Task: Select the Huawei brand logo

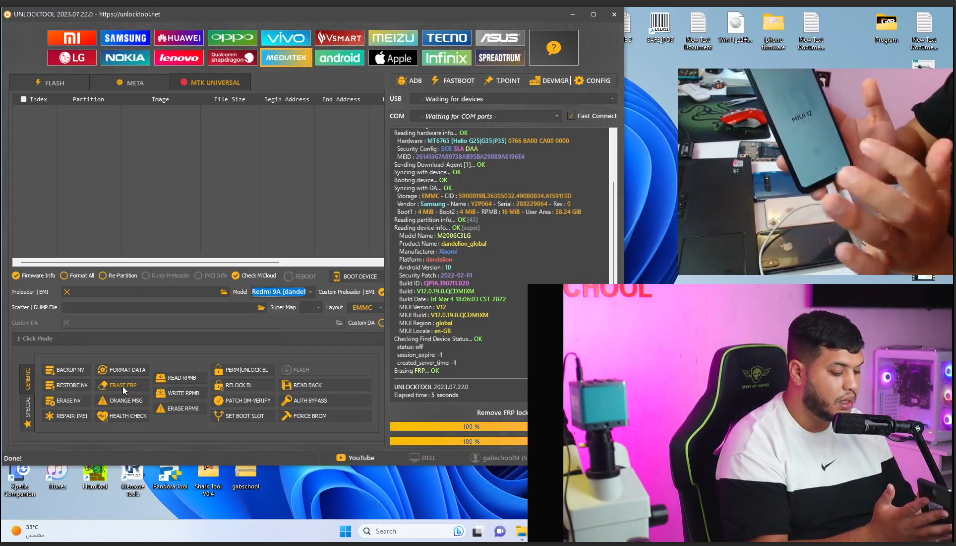Action: [x=179, y=38]
